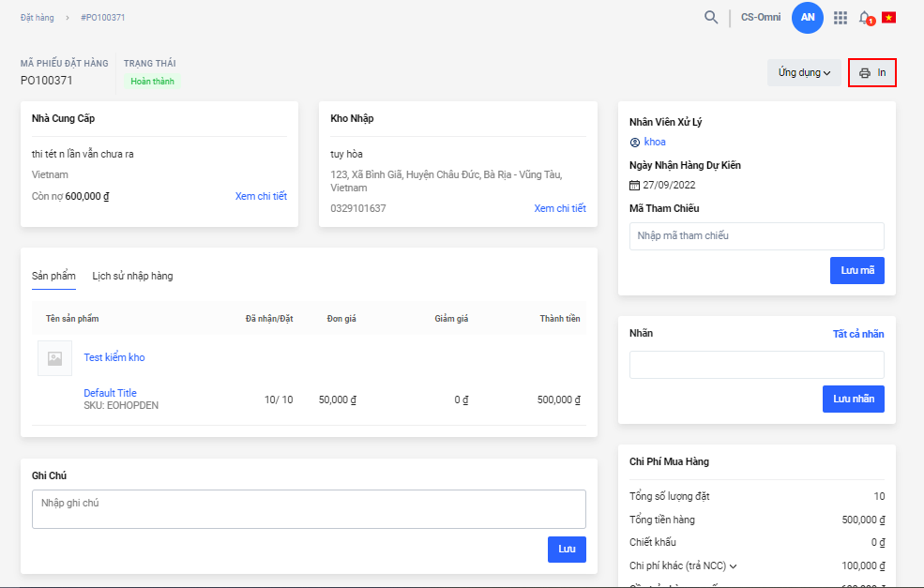Click the Test kiểm kho product thumbnail
924x588 pixels.
(54, 358)
